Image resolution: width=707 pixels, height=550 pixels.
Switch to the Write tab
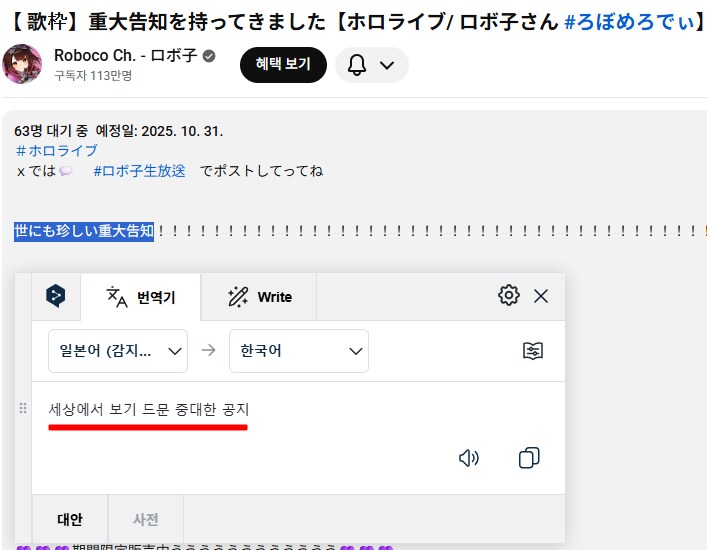[259, 297]
